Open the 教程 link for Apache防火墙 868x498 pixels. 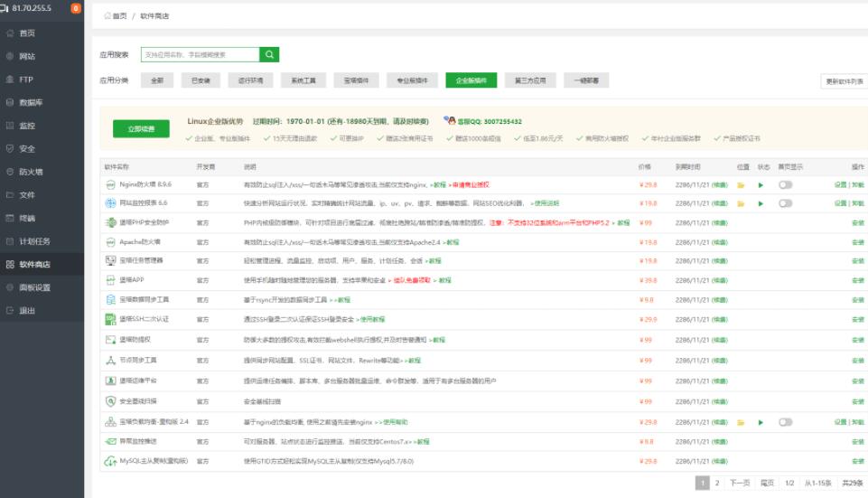pyautogui.click(x=453, y=242)
